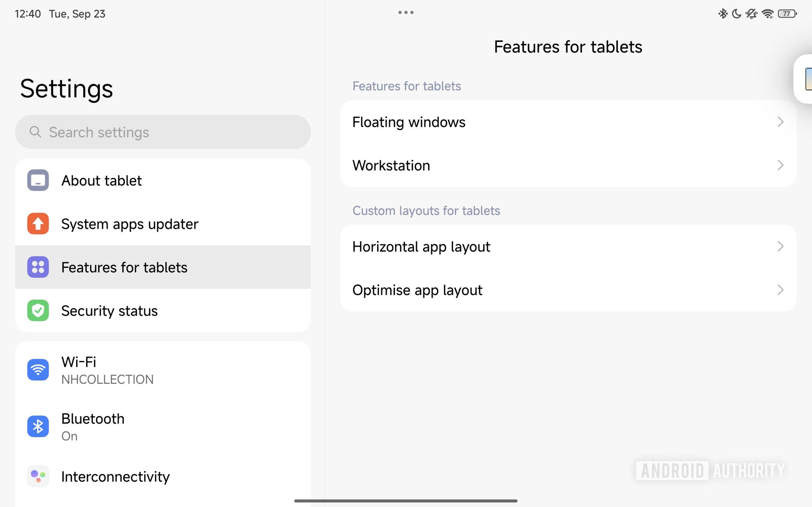This screenshot has height=507, width=812.
Task: Click the Wi-Fi settings icon
Action: pyautogui.click(x=38, y=369)
